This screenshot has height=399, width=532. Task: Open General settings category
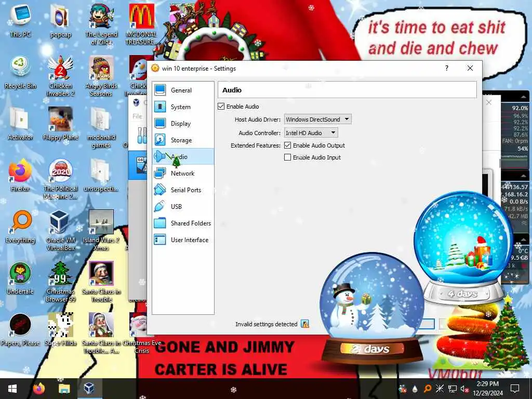(x=183, y=90)
